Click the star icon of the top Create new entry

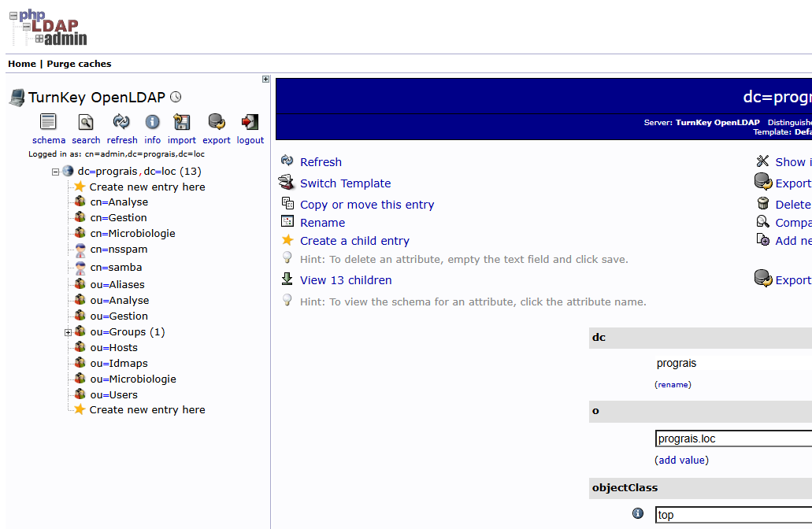click(x=80, y=187)
